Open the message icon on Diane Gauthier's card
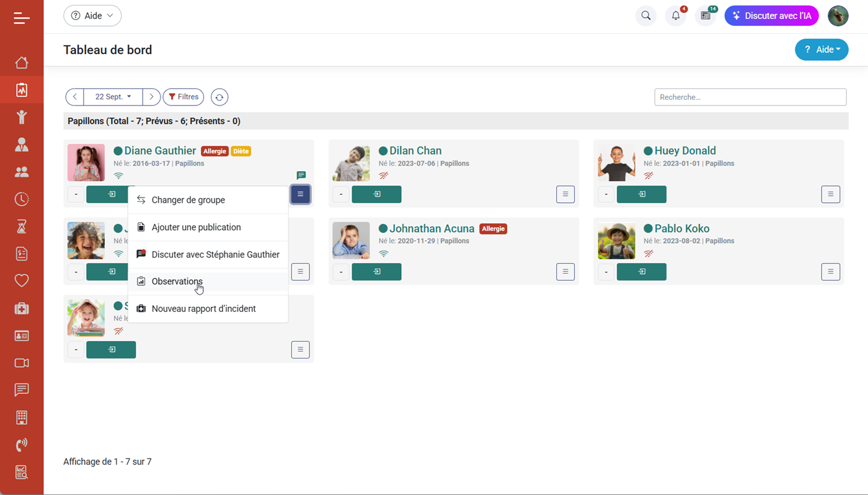 click(x=301, y=176)
